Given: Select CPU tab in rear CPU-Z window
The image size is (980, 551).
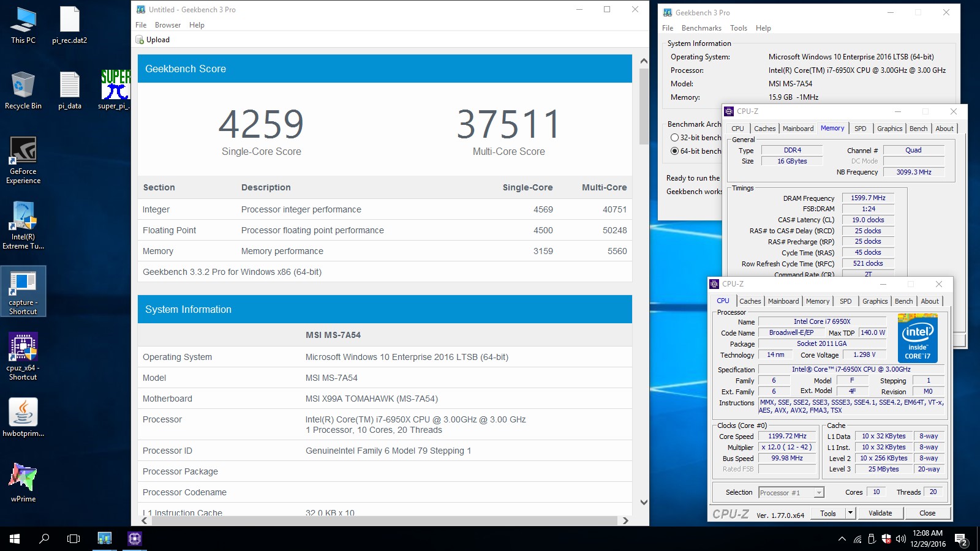Looking at the screenshot, I should (737, 129).
